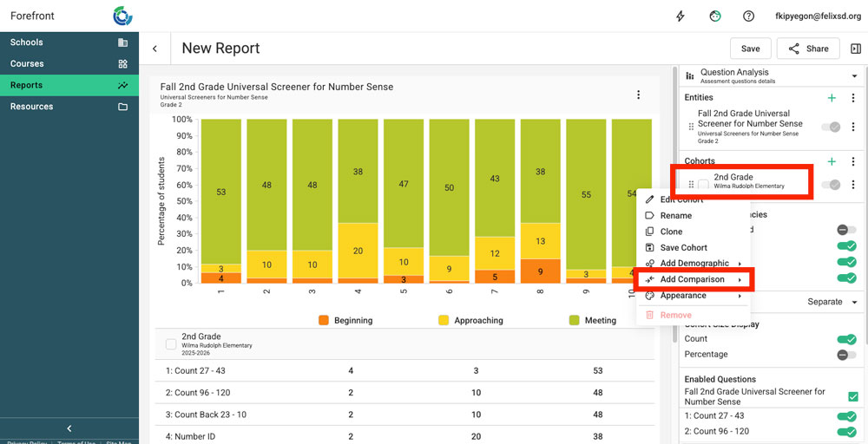Enable the Percentage cohort size toggle

[x=846, y=355]
